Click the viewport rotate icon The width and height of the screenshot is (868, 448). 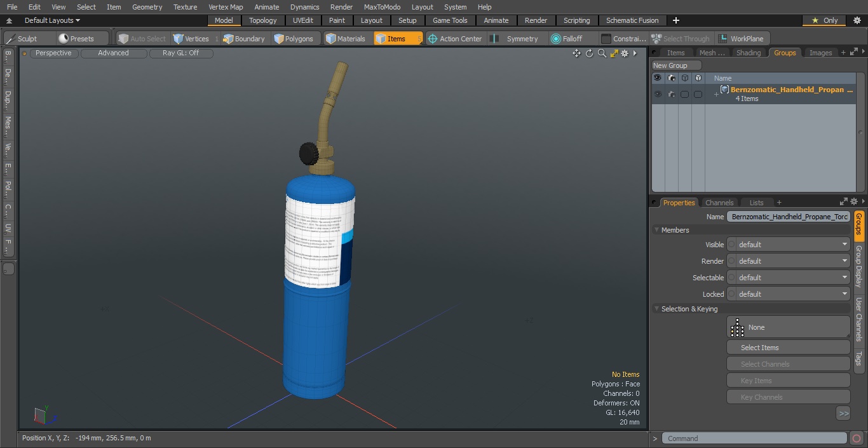click(x=589, y=53)
